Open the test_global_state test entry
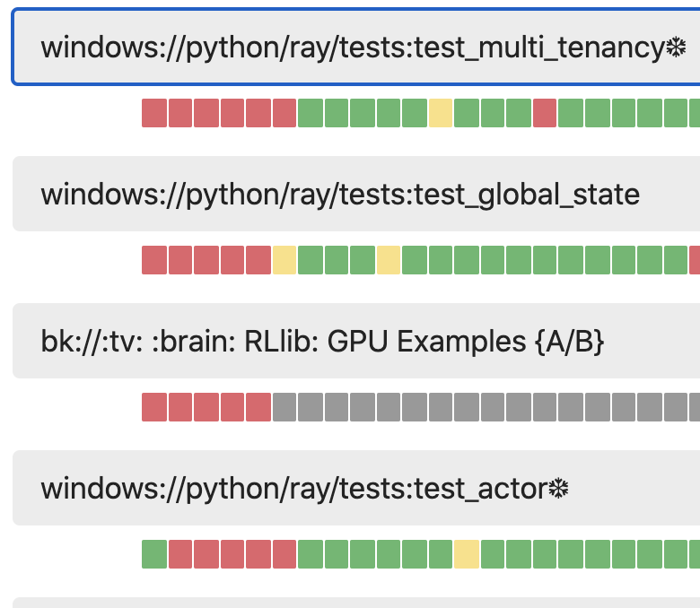 coord(356,194)
